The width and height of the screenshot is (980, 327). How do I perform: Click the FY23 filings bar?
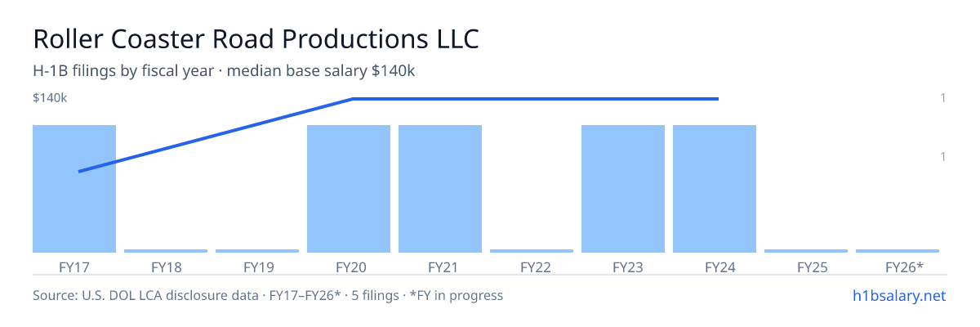click(x=623, y=189)
